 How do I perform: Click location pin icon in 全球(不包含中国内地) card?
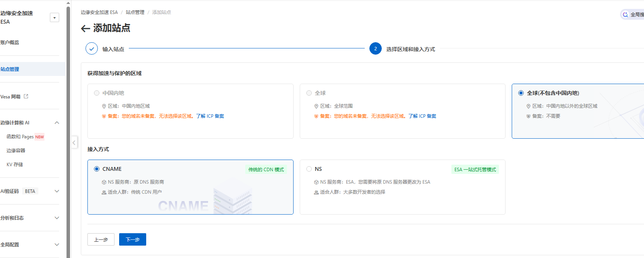(528, 106)
